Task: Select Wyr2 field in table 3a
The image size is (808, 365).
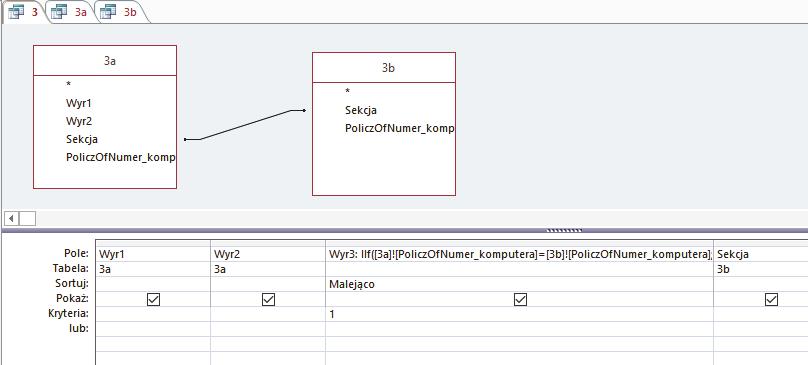Action: pyautogui.click(x=78, y=121)
